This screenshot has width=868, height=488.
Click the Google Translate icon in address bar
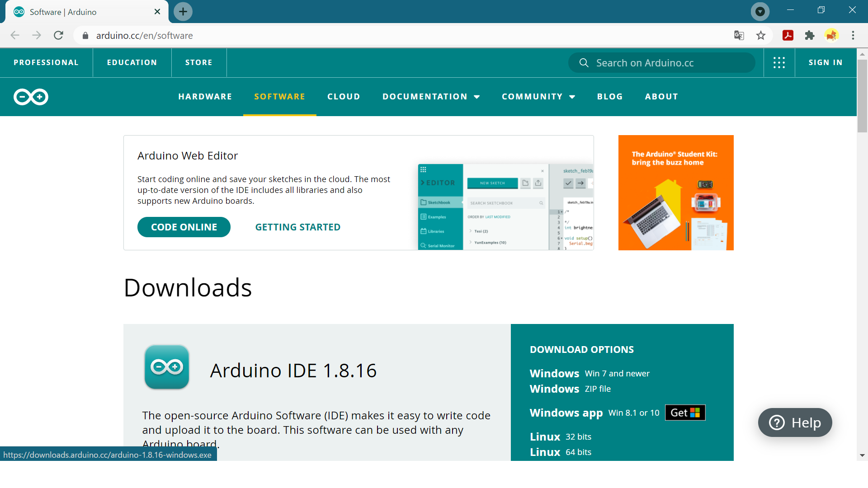739,36
